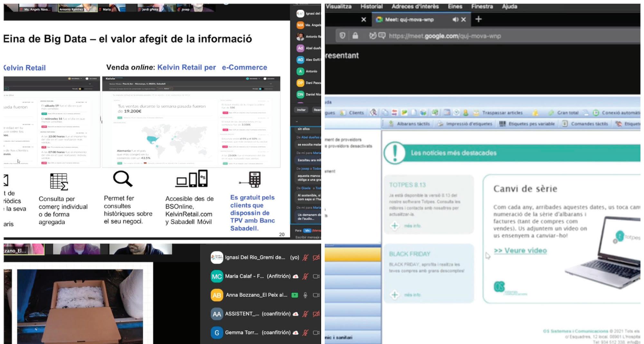Select Daniel Nic participant with DN avatar
644x344 pixels.
tap(308, 94)
